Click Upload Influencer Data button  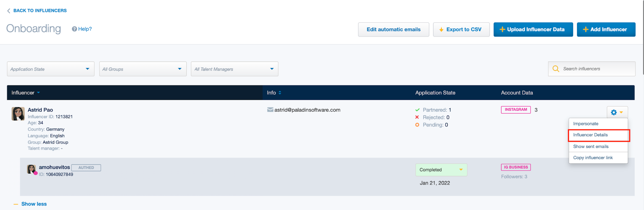pyautogui.click(x=533, y=29)
